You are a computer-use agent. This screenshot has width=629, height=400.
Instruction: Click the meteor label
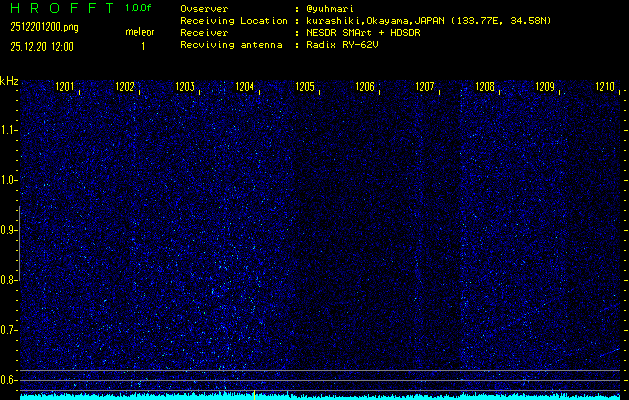pos(140,32)
